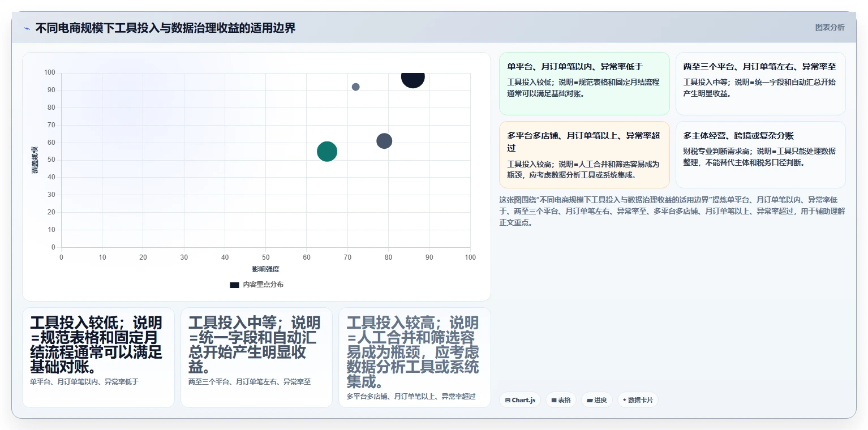Open the card 多主体经营、跨境或复杂分账

760,154
